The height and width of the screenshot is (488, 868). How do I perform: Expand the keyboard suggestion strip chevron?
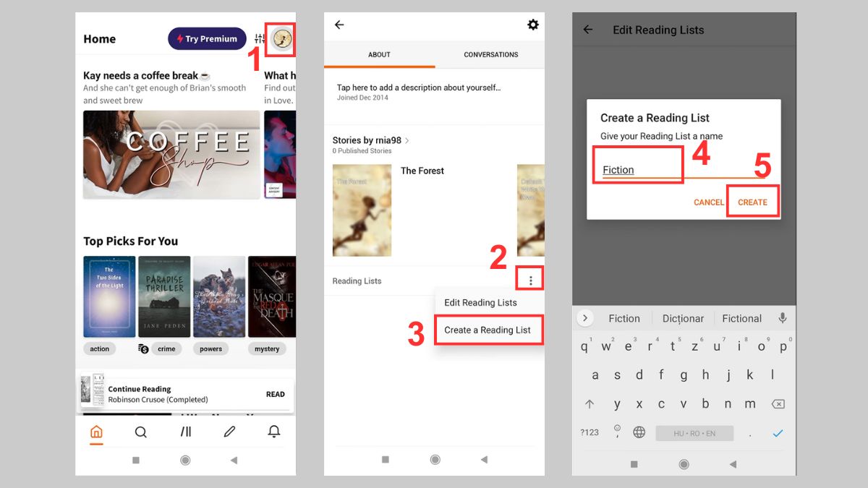[x=584, y=318]
